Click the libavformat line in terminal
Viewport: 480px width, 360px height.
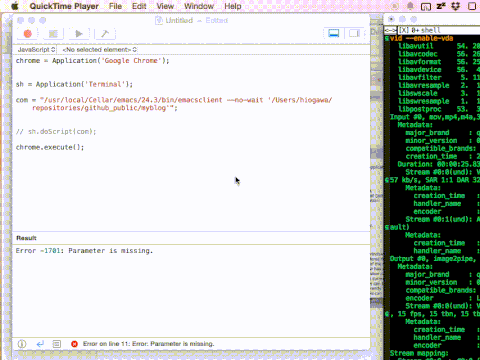tap(439, 62)
